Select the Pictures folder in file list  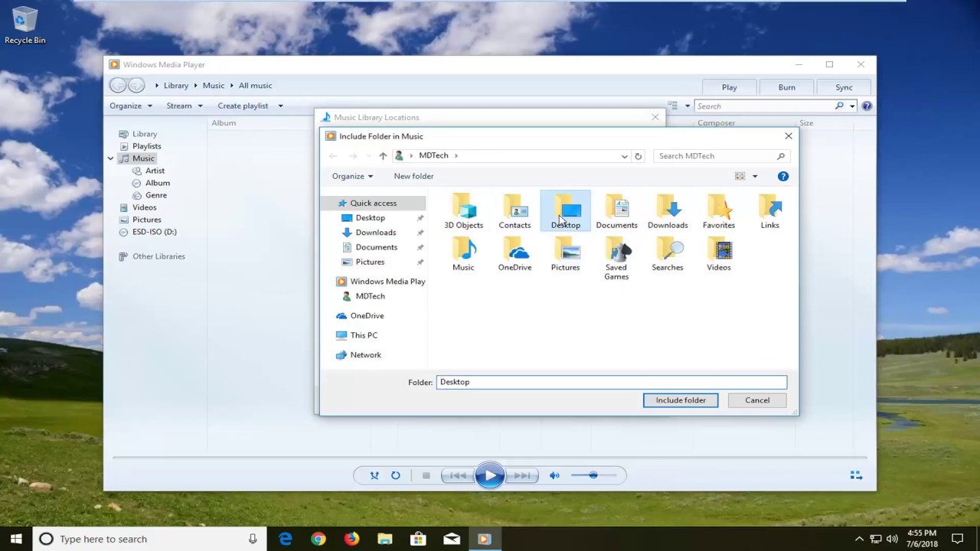click(x=565, y=253)
